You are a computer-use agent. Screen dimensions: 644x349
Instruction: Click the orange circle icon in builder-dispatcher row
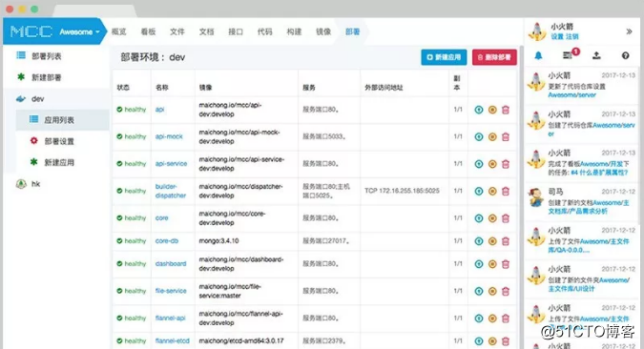tap(492, 191)
